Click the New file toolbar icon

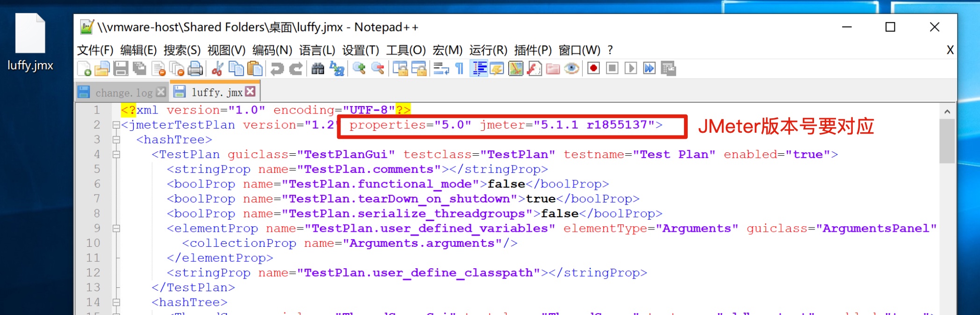[84, 69]
